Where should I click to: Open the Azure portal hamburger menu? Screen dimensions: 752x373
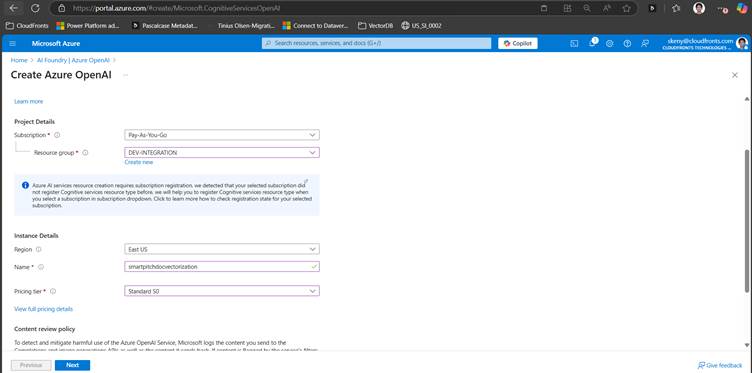coord(12,44)
